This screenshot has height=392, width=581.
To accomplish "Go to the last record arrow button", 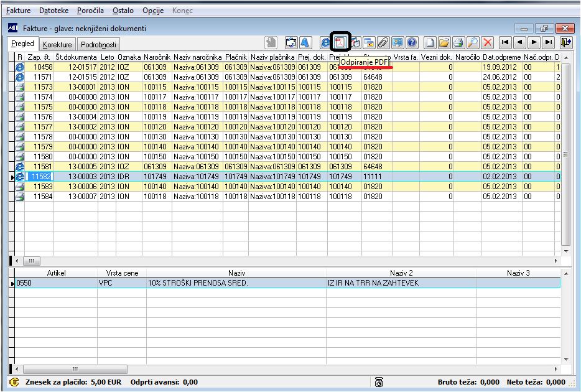I will pyautogui.click(x=549, y=42).
